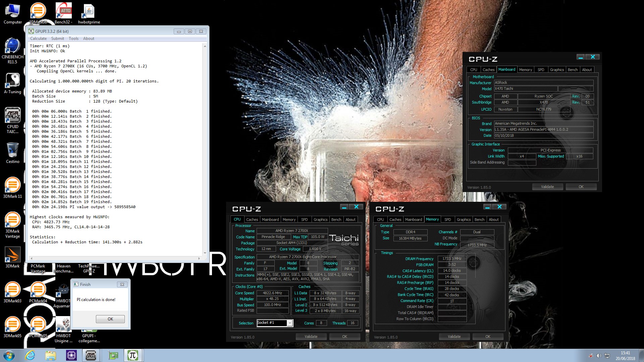Switch to GPUPI pi icon on taskbar

(x=133, y=355)
